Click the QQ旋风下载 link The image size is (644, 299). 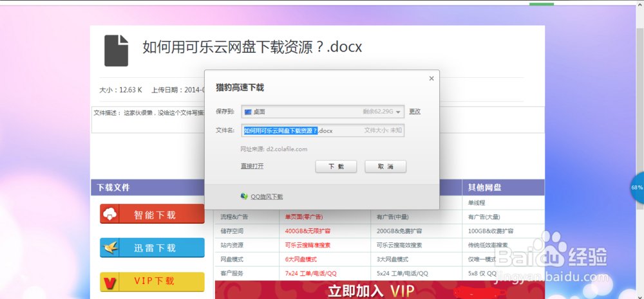click(267, 197)
